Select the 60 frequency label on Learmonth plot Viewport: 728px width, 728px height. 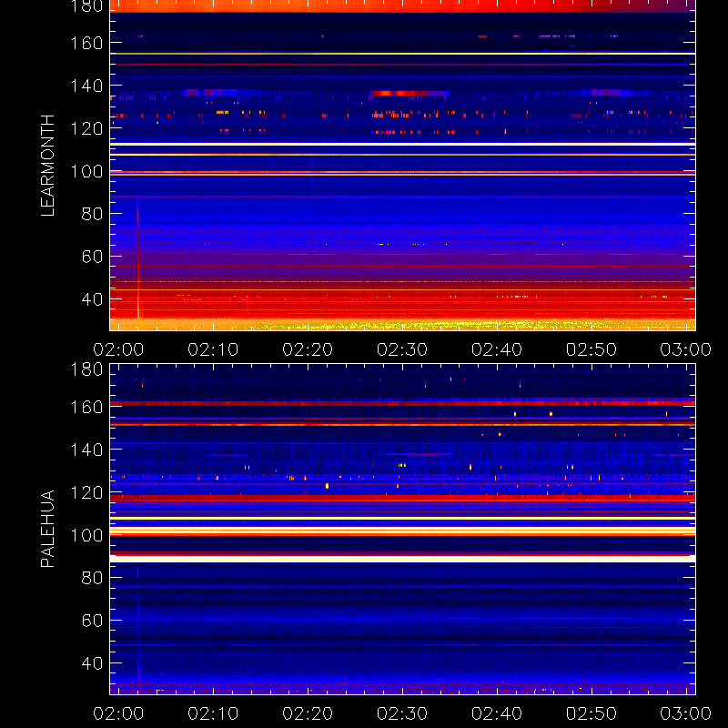92,257
